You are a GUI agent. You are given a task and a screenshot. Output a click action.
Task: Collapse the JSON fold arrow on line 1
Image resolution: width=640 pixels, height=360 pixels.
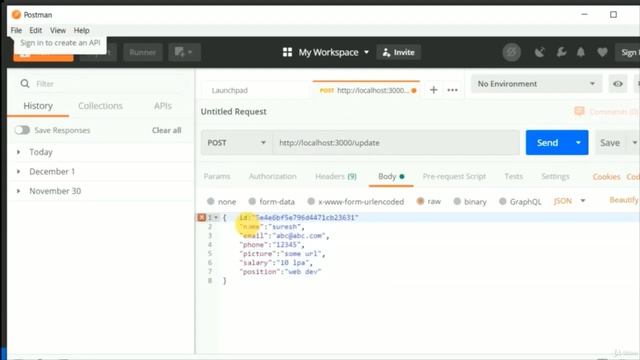216,218
